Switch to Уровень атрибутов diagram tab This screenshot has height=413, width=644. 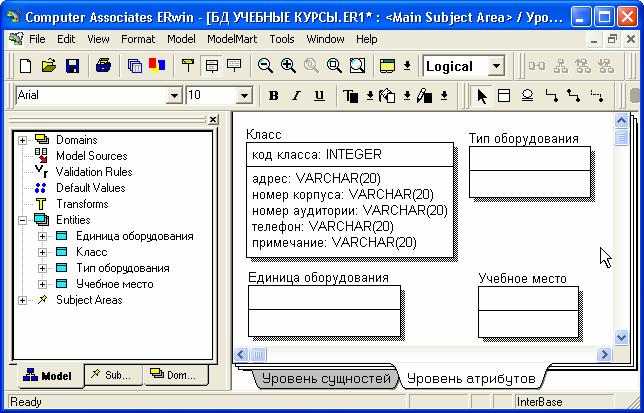[x=471, y=378]
